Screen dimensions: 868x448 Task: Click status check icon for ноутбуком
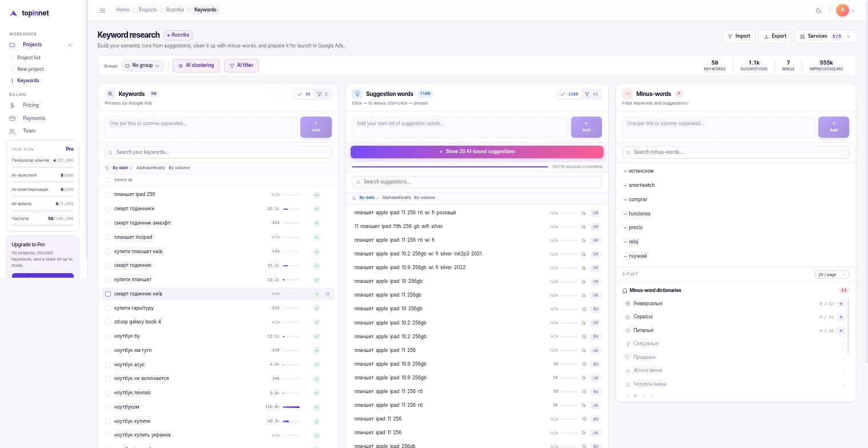pos(316,407)
